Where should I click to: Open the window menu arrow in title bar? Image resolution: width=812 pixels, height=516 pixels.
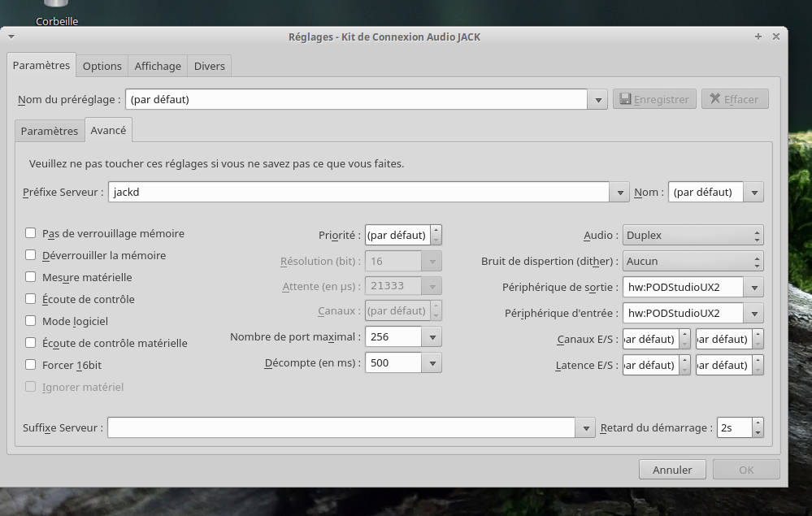[x=11, y=37]
